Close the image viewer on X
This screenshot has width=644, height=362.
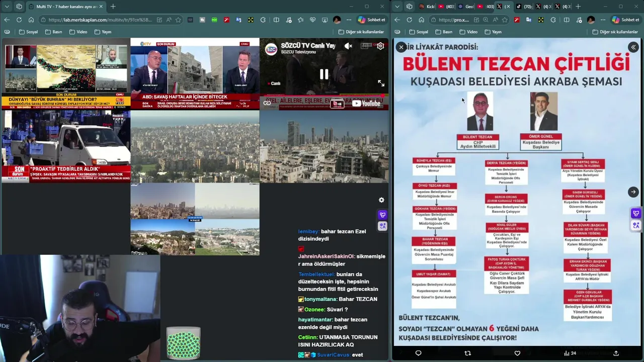[x=401, y=47]
